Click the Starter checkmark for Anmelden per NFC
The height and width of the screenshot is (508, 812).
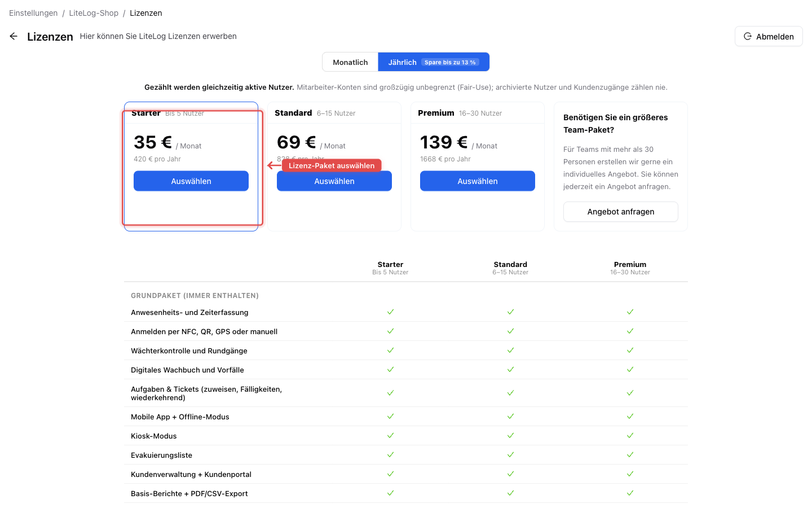click(390, 331)
